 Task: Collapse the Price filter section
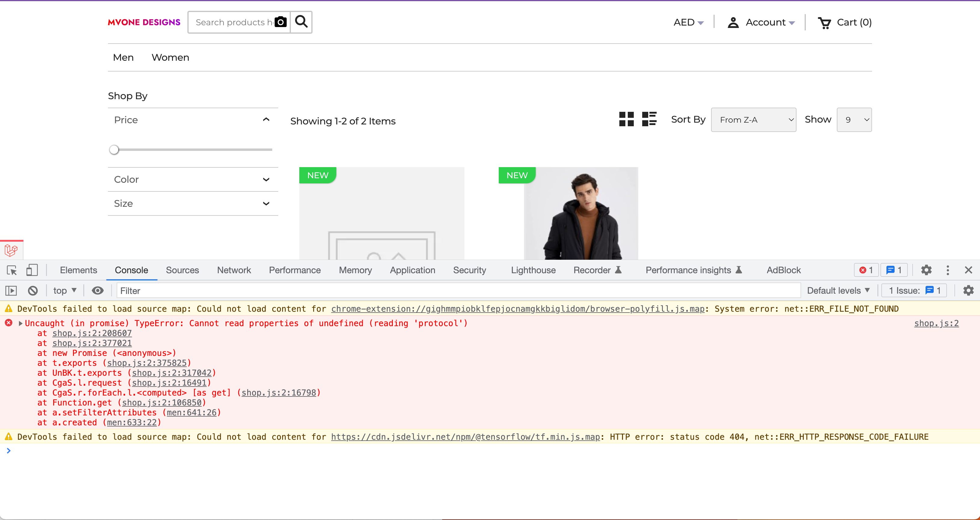pos(266,119)
